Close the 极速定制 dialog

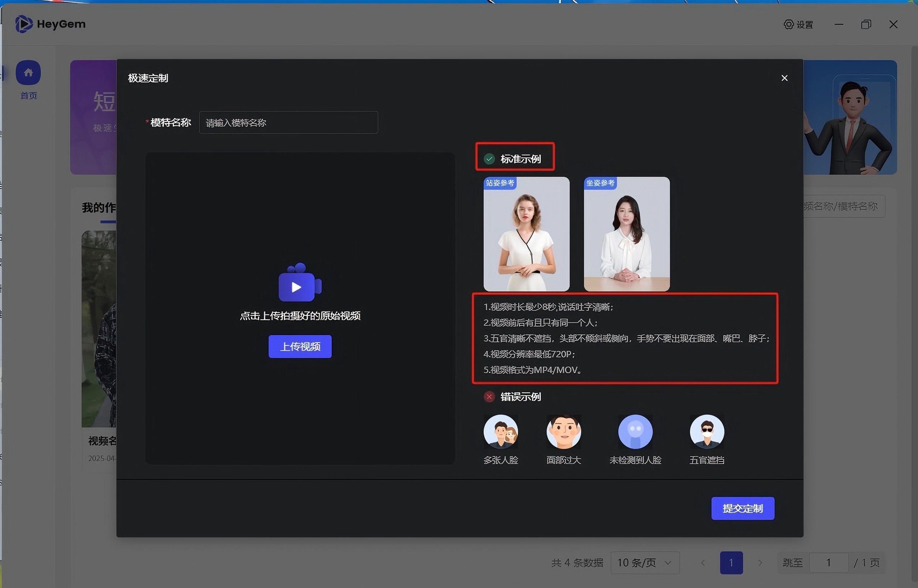(x=784, y=78)
